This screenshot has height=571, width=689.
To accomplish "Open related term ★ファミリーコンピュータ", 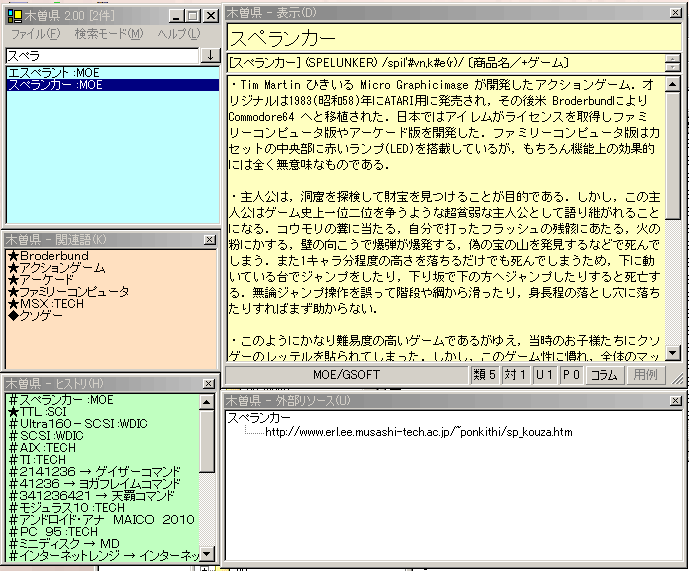I will 69,291.
